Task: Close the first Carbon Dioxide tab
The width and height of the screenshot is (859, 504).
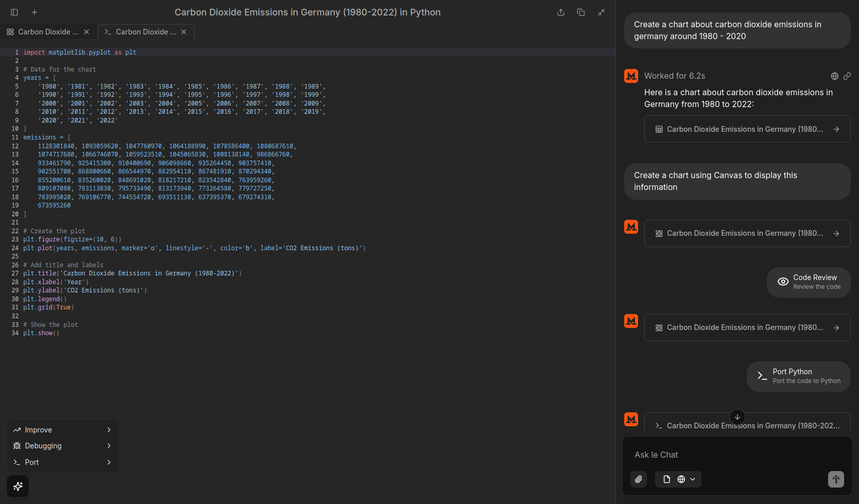Action: 87,32
